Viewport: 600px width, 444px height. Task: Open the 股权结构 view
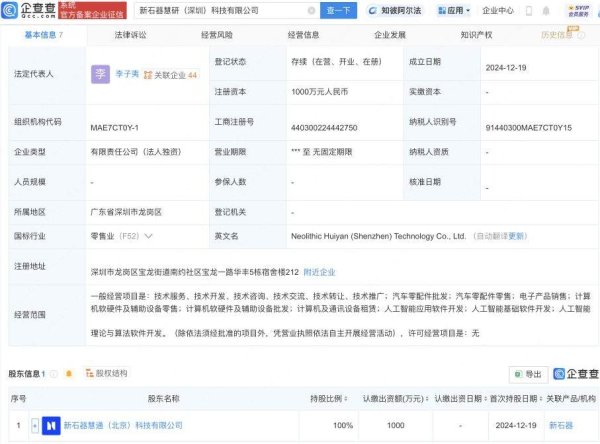click(x=107, y=373)
